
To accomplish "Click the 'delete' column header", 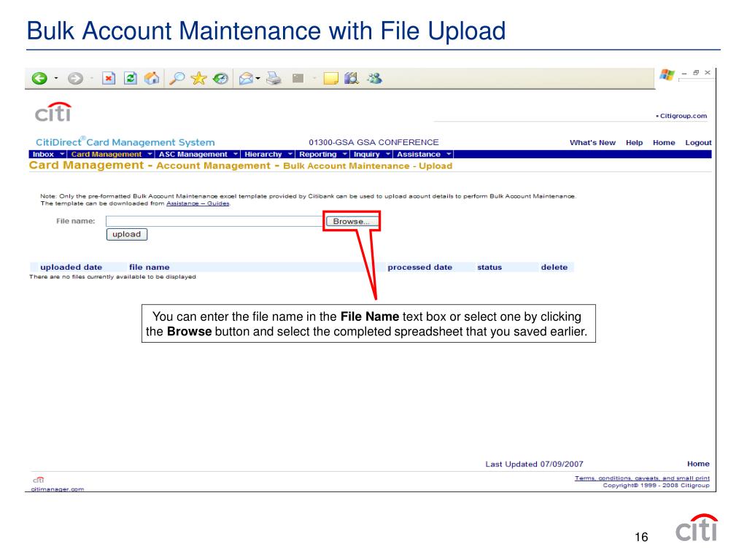I will pos(554,267).
